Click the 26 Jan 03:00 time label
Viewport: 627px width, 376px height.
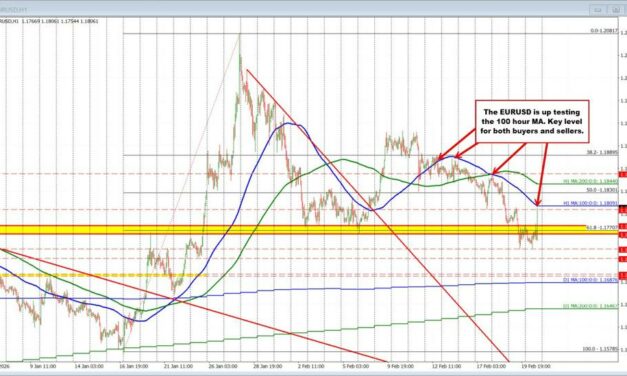tap(223, 366)
